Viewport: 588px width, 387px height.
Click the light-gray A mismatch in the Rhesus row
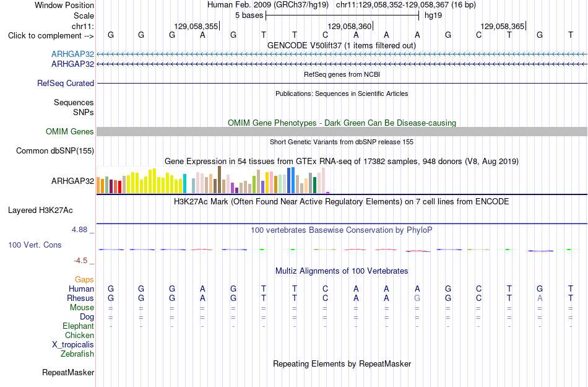pos(540,298)
